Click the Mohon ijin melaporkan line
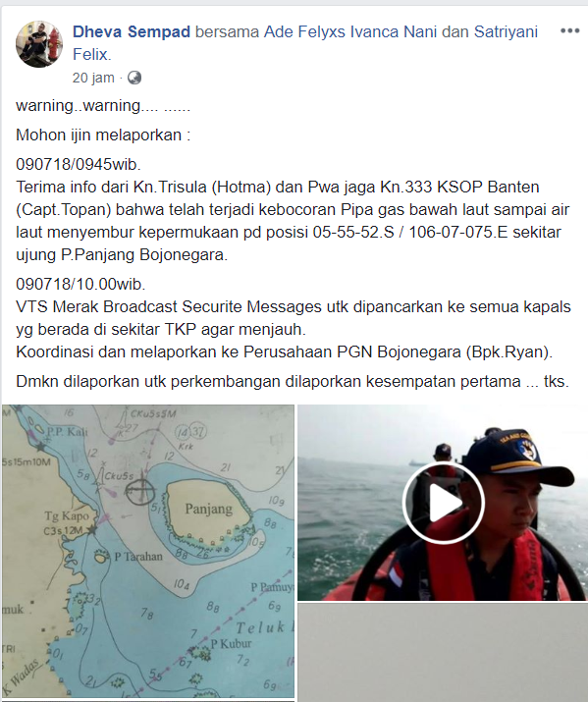 click(x=103, y=135)
